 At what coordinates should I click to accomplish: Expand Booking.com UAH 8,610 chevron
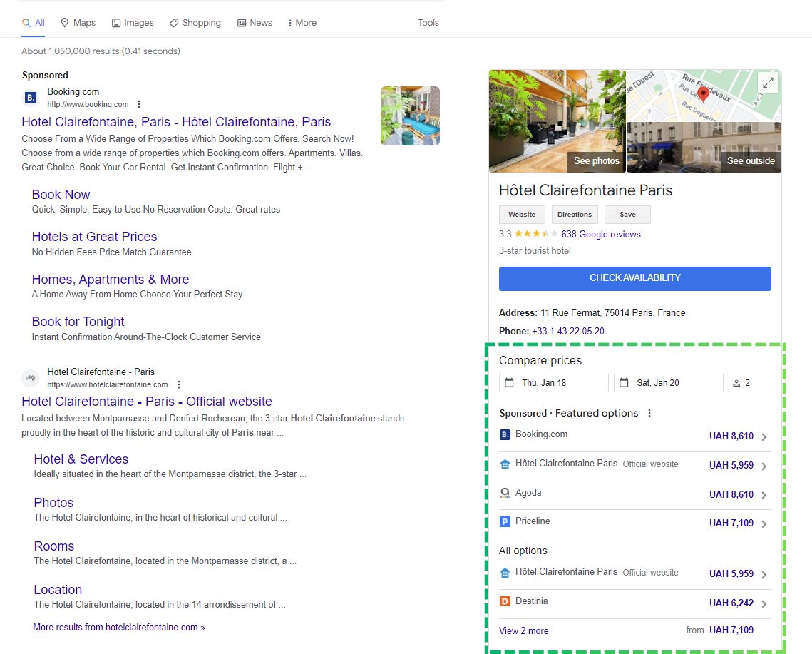764,437
